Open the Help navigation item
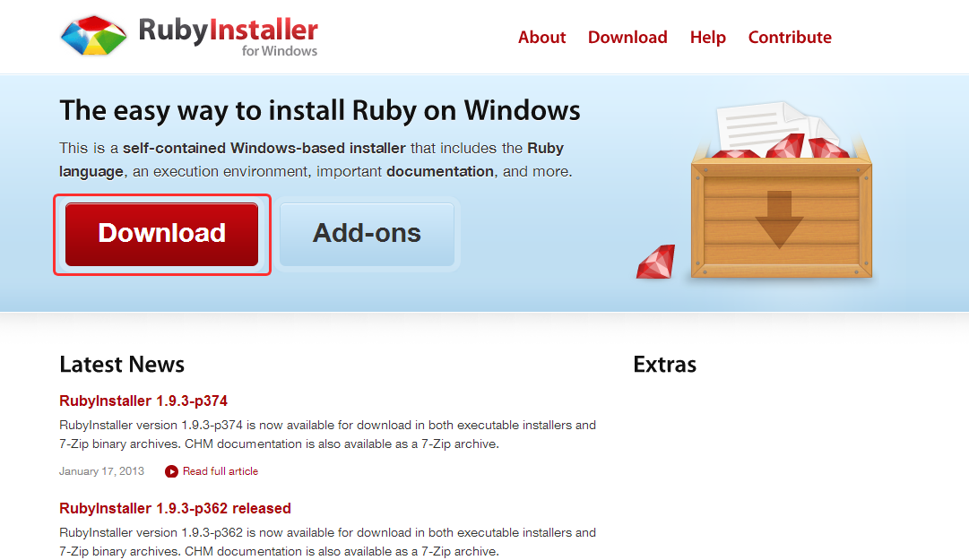 (x=707, y=38)
